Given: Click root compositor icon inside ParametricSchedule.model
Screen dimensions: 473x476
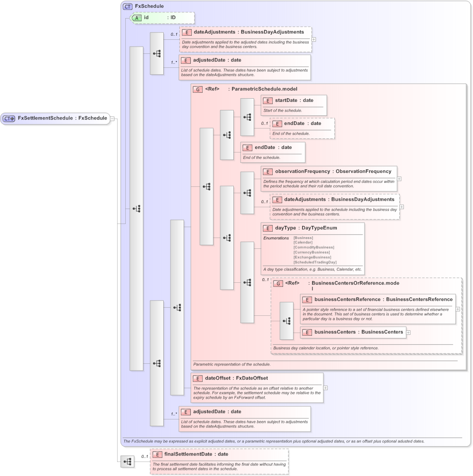Looking at the screenshot, I should point(207,186).
